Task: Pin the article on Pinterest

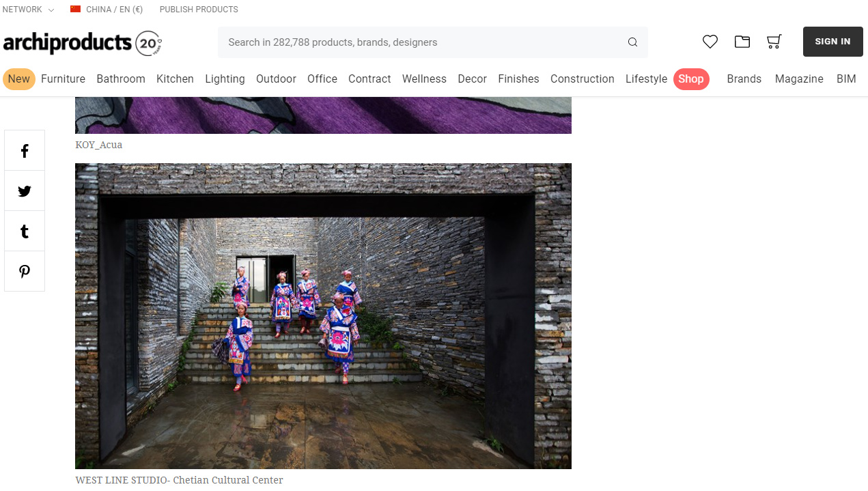Action: pyautogui.click(x=25, y=272)
